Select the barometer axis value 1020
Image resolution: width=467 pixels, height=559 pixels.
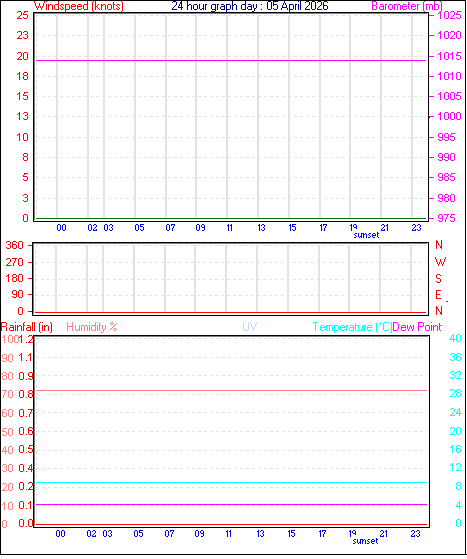coord(449,35)
